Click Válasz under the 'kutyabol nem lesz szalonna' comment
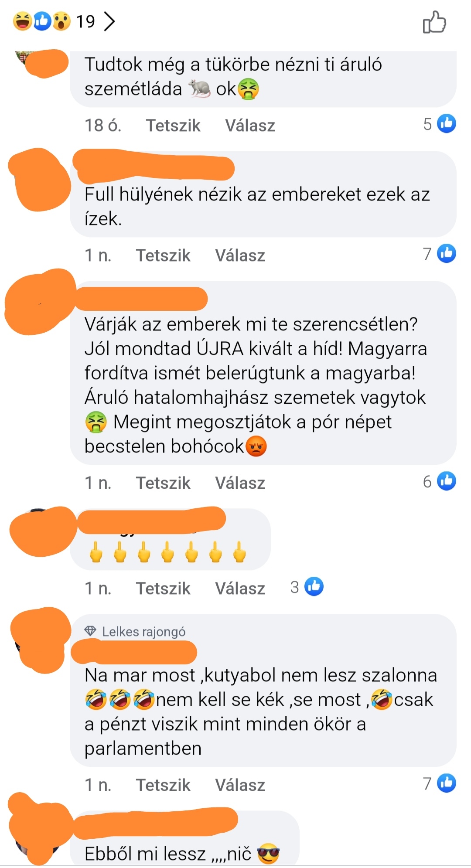The image size is (471, 868). [240, 785]
